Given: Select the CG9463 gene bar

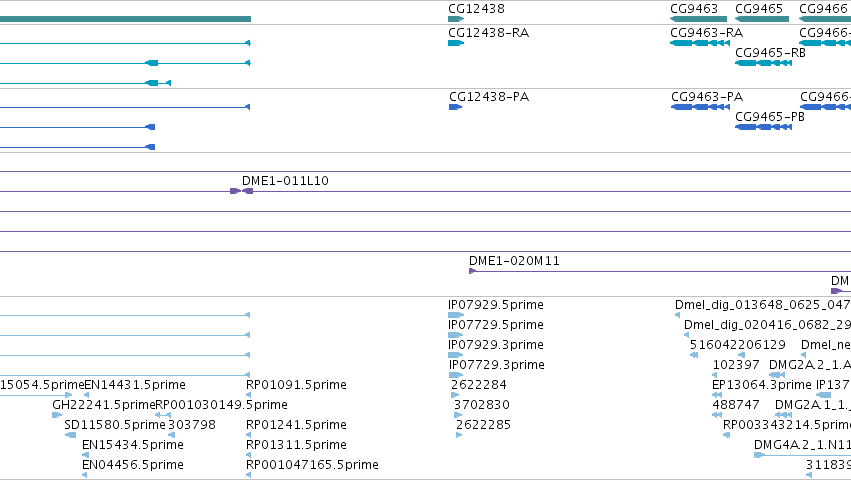Looking at the screenshot, I should (x=698, y=19).
